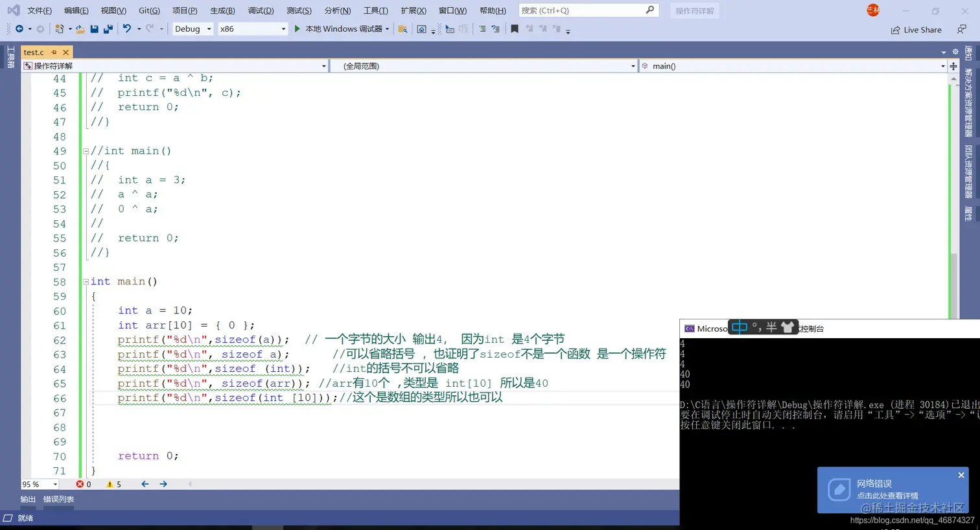
Task: Open the 属性 properties side tab
Action: click(x=968, y=214)
